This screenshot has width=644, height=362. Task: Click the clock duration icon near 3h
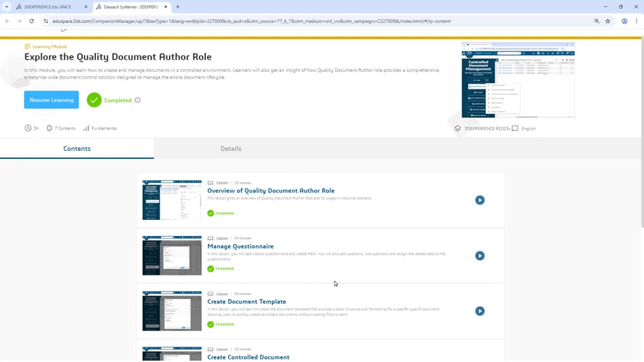28,128
